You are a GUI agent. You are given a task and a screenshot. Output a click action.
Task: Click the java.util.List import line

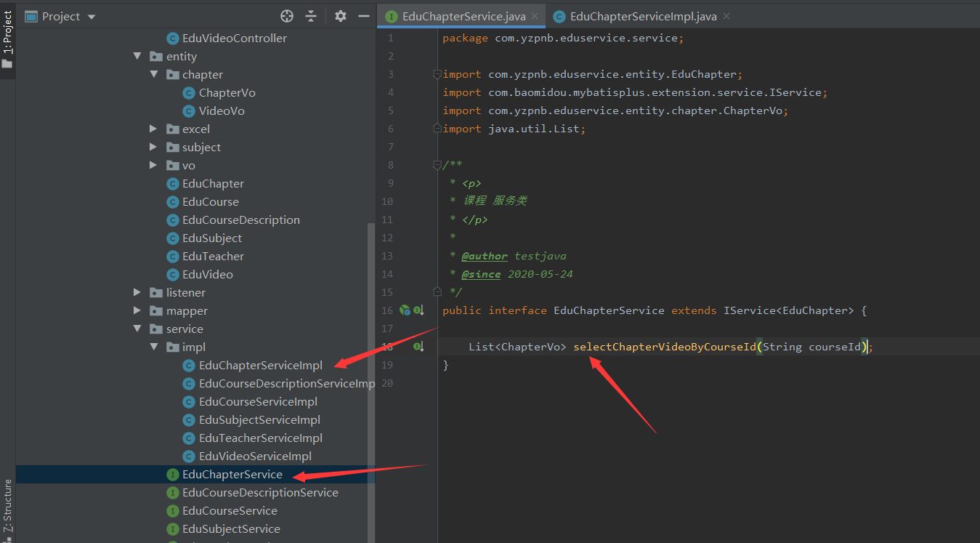[x=514, y=129]
